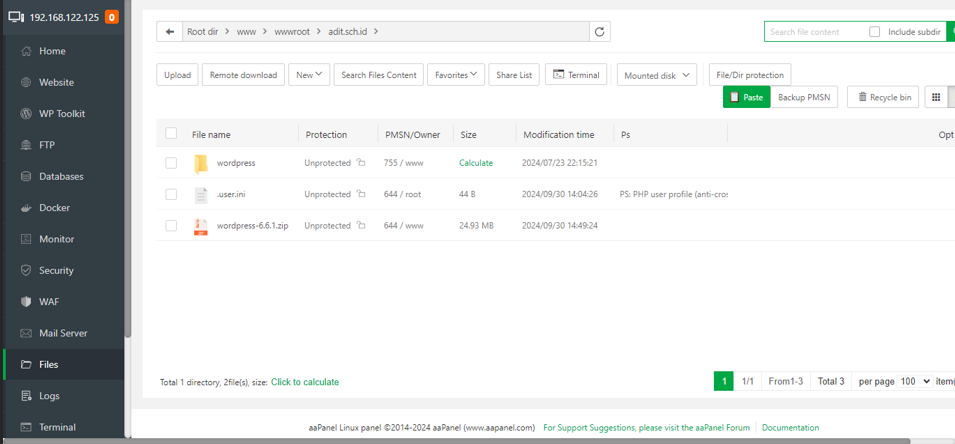
Task: Switch to grid view icon
Action: [x=936, y=97]
